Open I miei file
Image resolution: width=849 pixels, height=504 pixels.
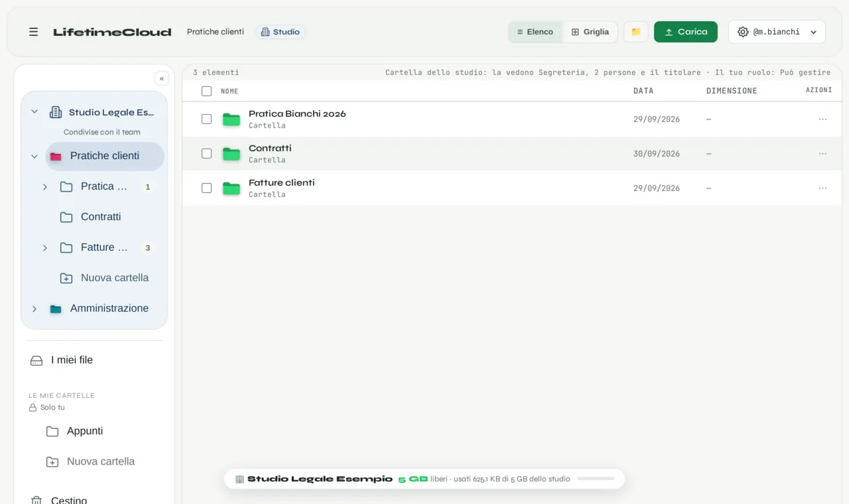(72, 360)
